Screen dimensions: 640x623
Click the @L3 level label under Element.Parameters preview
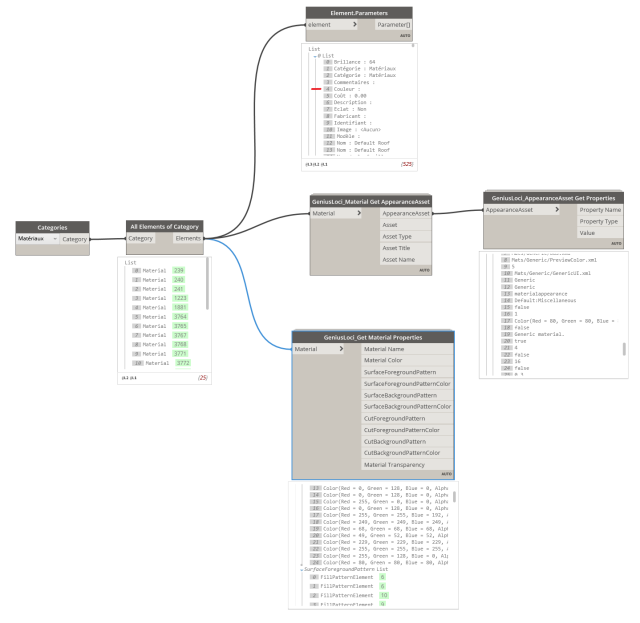(x=309, y=165)
